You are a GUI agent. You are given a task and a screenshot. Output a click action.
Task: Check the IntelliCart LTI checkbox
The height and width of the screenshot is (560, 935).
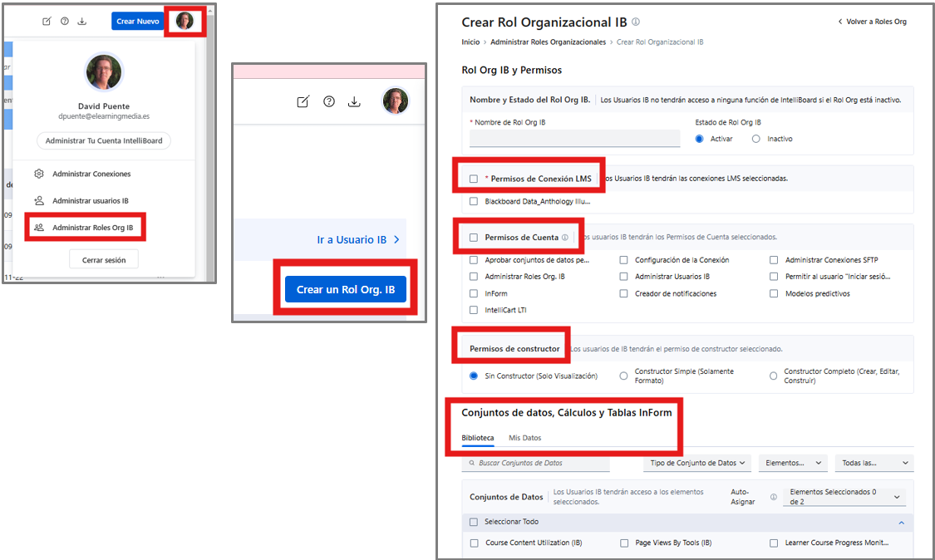coord(474,310)
